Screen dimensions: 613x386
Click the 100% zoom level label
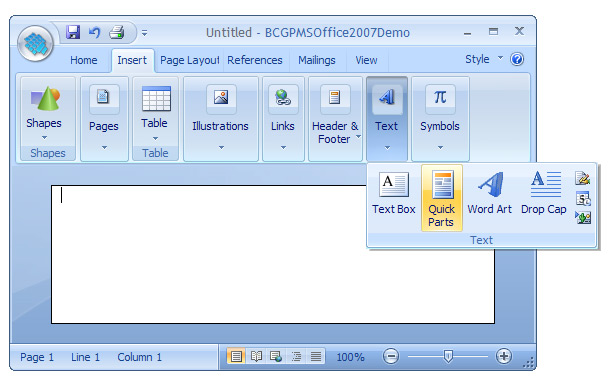click(350, 357)
